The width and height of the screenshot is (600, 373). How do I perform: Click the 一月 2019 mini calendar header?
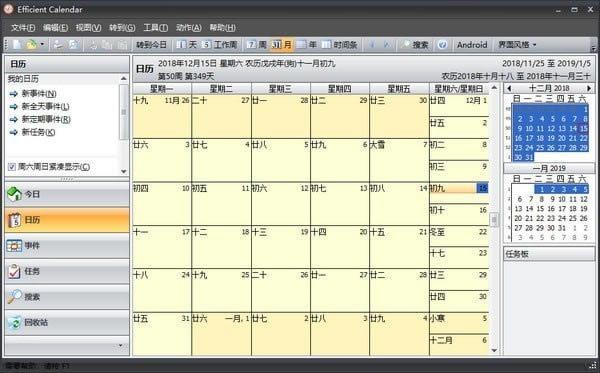click(x=549, y=168)
